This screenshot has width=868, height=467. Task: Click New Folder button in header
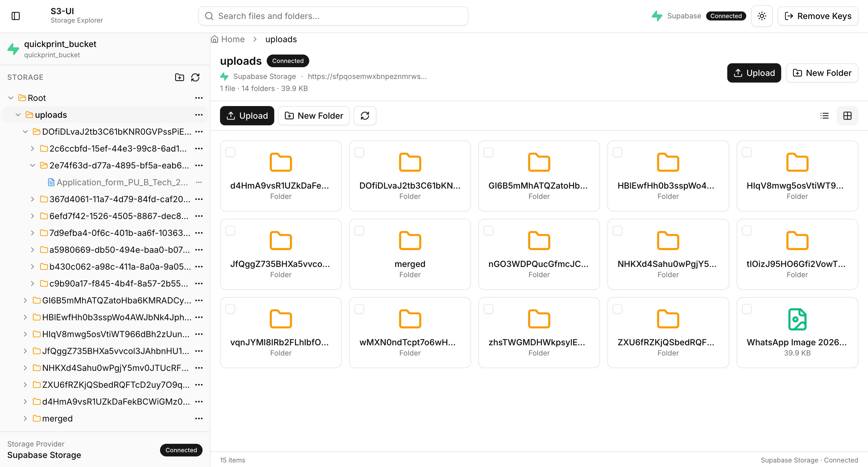coord(822,73)
